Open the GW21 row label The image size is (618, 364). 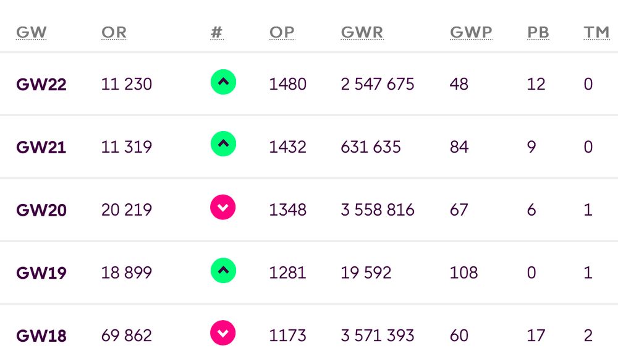[41, 147]
